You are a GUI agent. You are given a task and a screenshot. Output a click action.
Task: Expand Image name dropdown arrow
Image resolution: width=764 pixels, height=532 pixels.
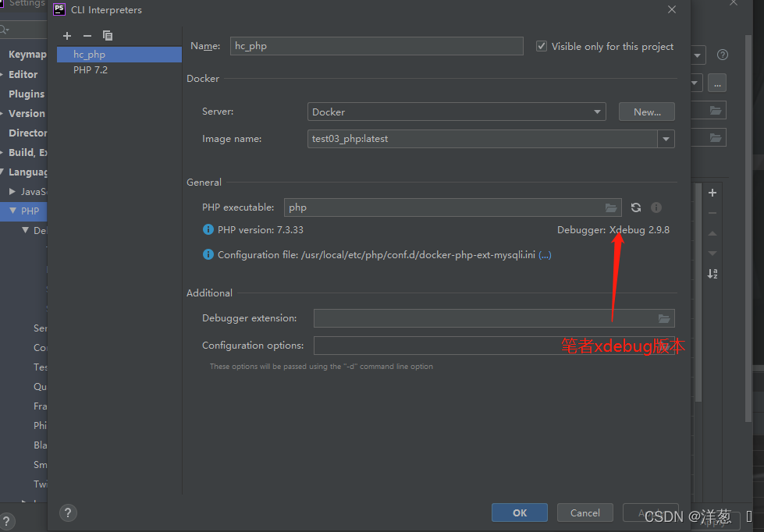click(x=666, y=139)
